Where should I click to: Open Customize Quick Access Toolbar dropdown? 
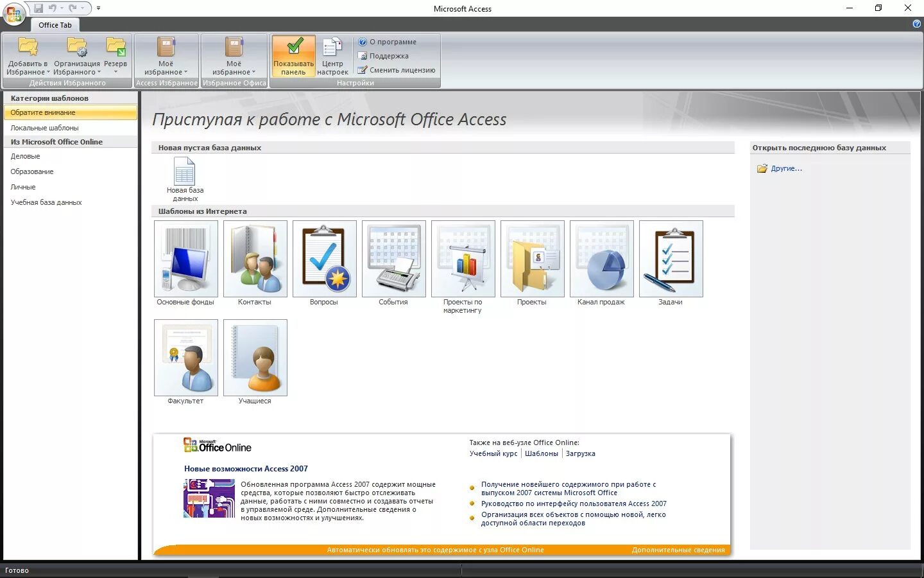[98, 8]
